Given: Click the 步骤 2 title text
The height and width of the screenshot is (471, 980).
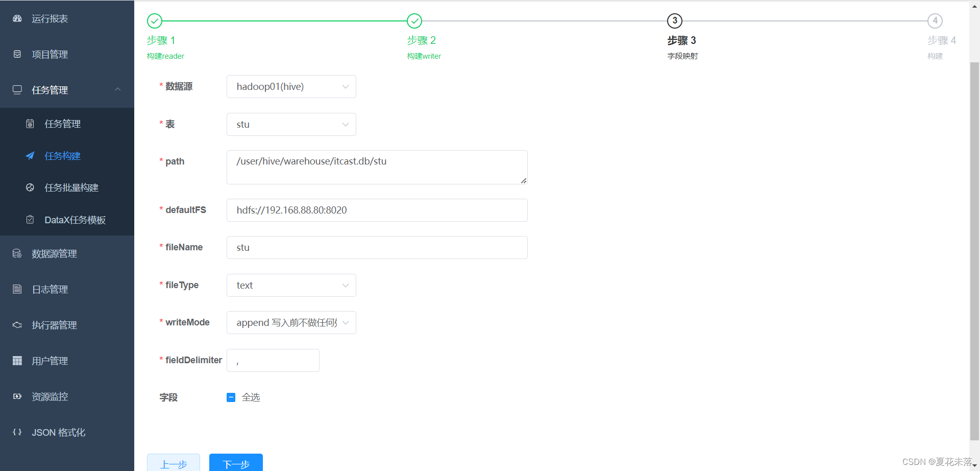Looking at the screenshot, I should (422, 40).
